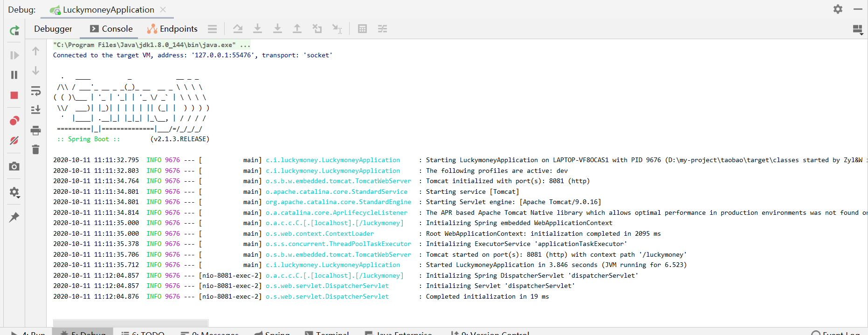
Task: Click the Step Into icon
Action: pyautogui.click(x=257, y=29)
